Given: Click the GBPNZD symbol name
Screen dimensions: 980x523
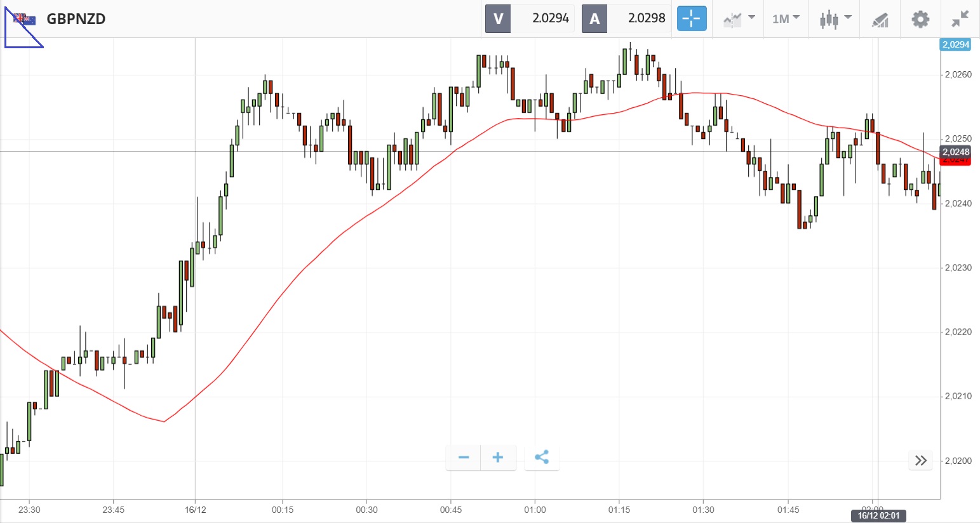Looking at the screenshot, I should click(x=76, y=19).
